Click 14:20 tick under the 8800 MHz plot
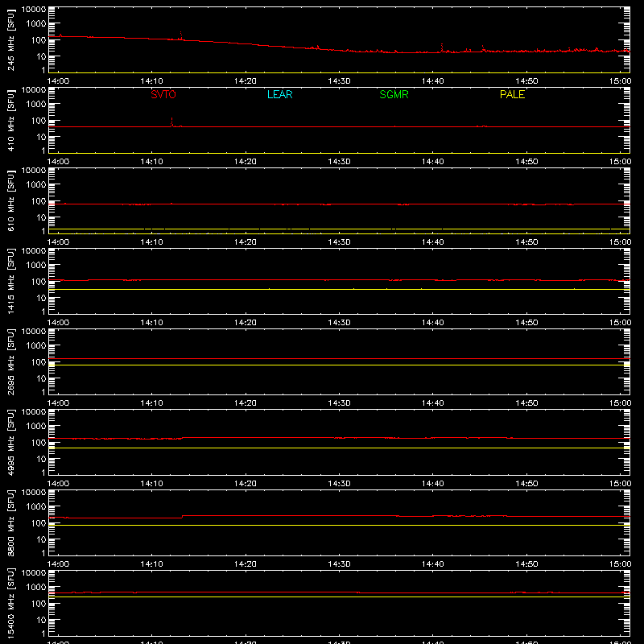644x644 pixels. tap(246, 564)
